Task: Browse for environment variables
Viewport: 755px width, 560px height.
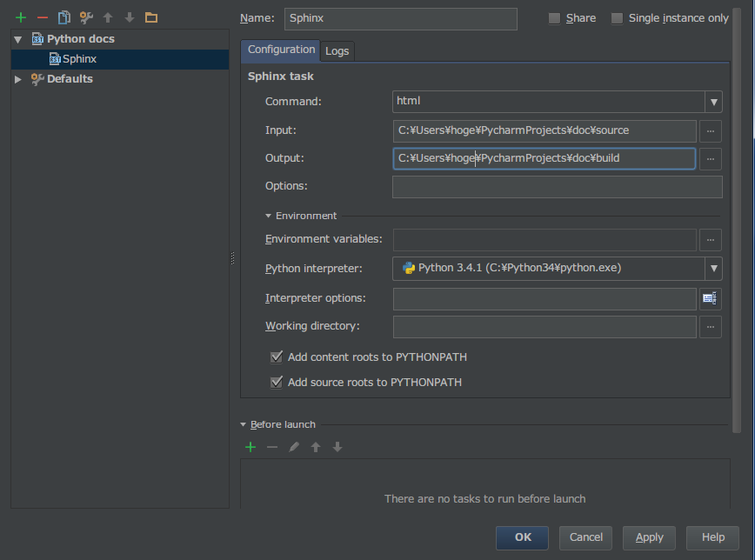Action: [711, 239]
